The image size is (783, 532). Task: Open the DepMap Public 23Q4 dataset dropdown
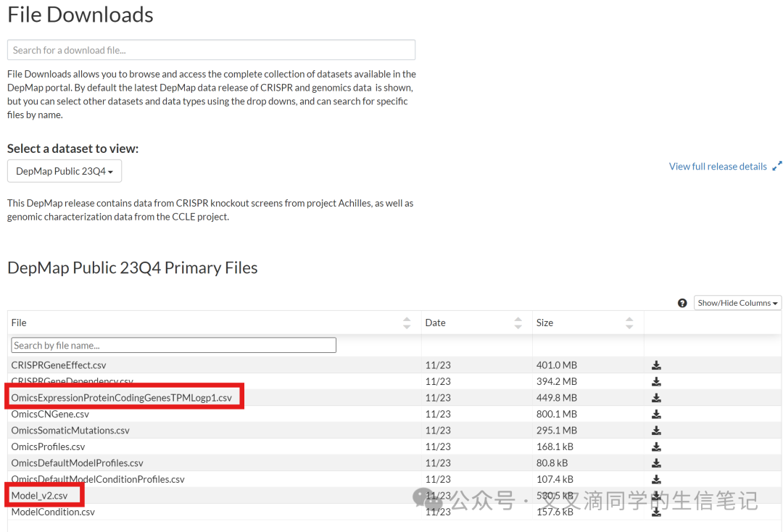pos(65,171)
